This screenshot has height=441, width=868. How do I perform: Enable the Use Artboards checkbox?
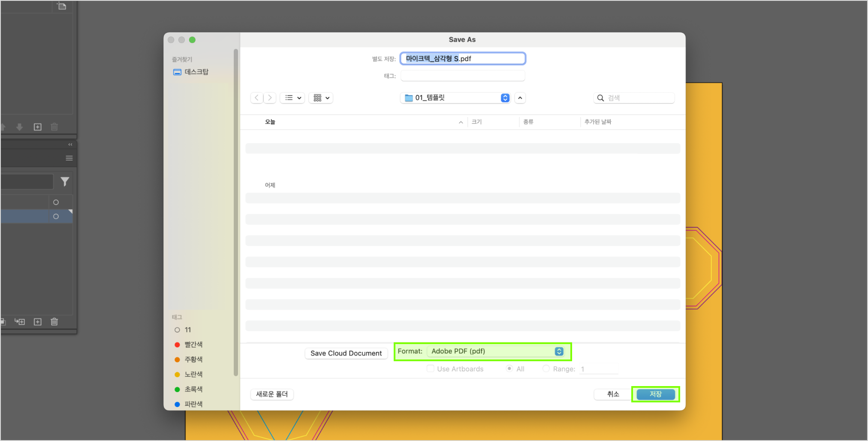(x=430, y=369)
